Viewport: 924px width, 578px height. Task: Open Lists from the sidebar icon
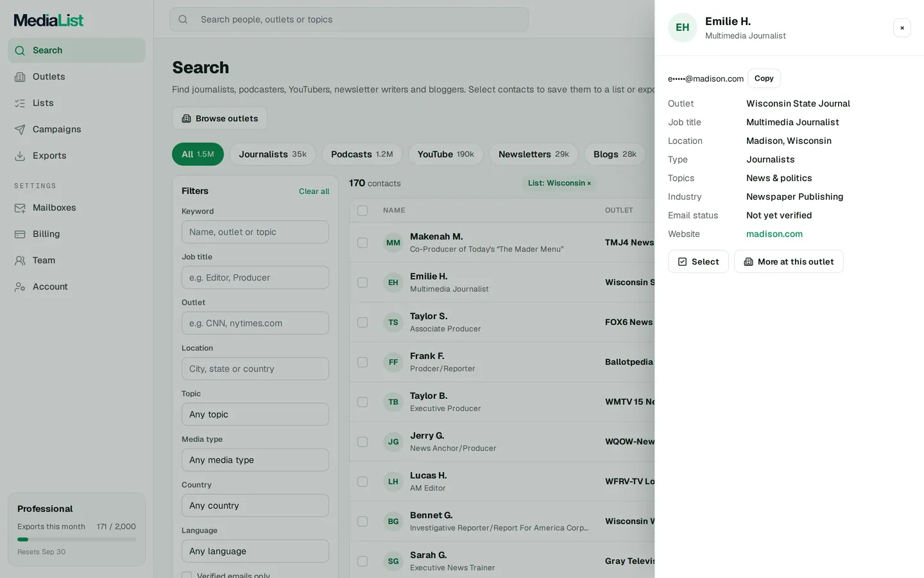pos(20,103)
